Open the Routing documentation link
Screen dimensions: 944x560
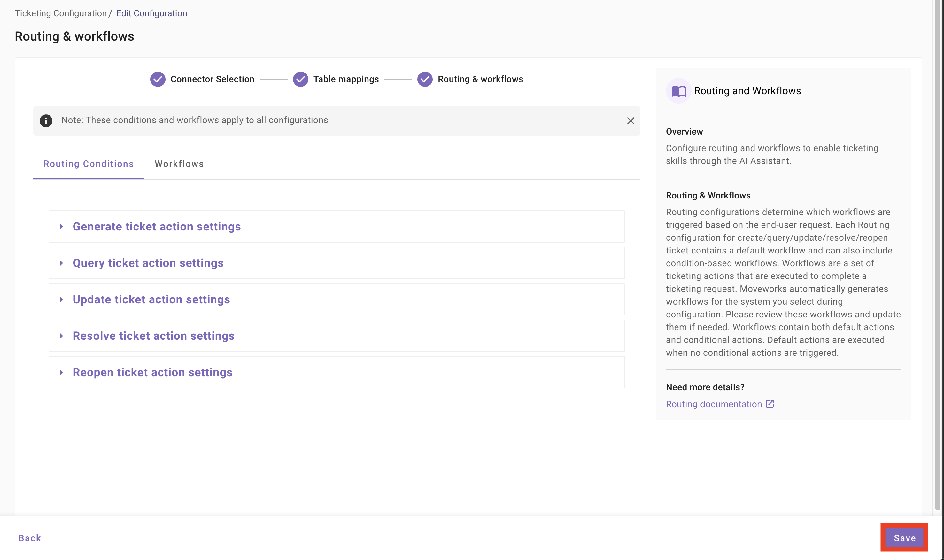pos(714,404)
